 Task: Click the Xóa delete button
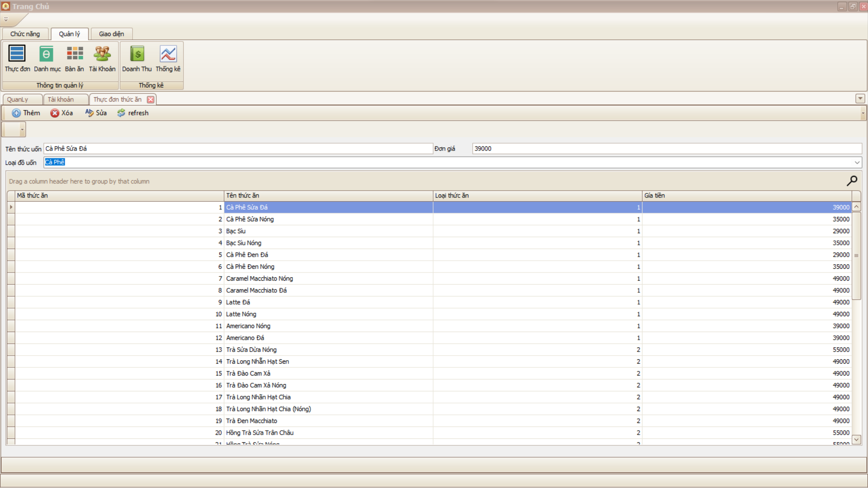(x=61, y=113)
